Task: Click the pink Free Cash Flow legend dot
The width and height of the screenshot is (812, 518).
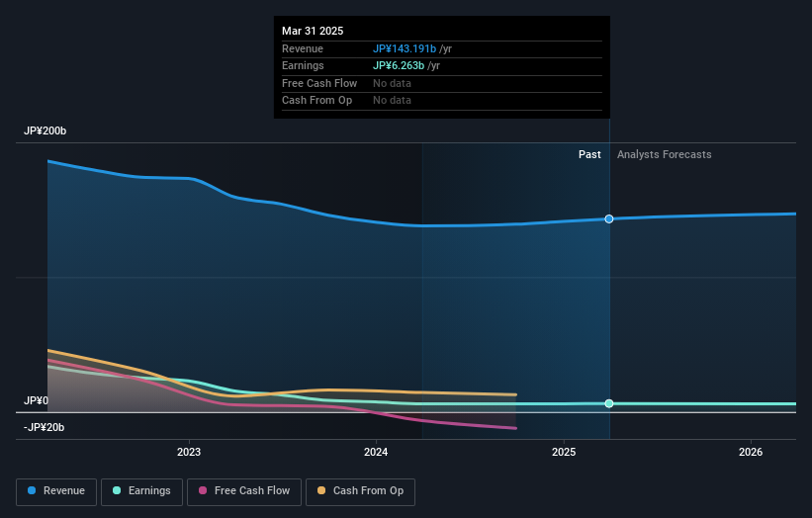Action: [x=203, y=490]
